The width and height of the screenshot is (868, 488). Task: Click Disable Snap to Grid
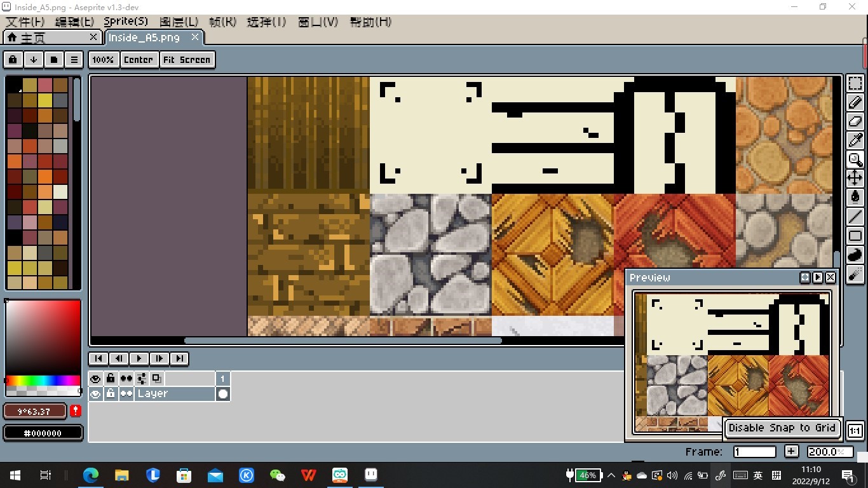point(782,428)
